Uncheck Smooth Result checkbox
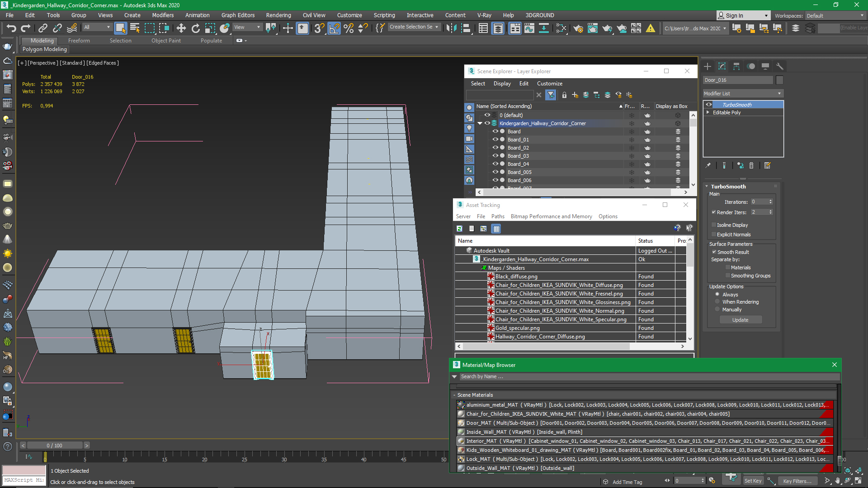 pyautogui.click(x=714, y=252)
